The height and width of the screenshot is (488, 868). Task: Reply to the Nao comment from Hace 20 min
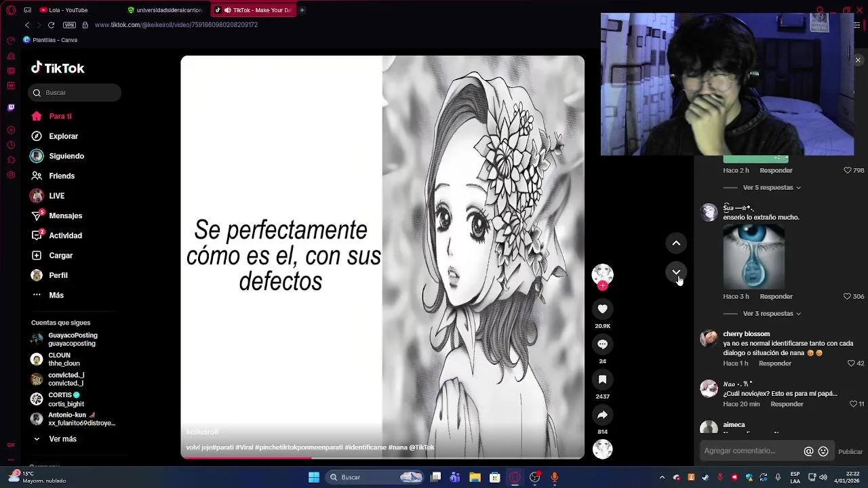(x=787, y=404)
